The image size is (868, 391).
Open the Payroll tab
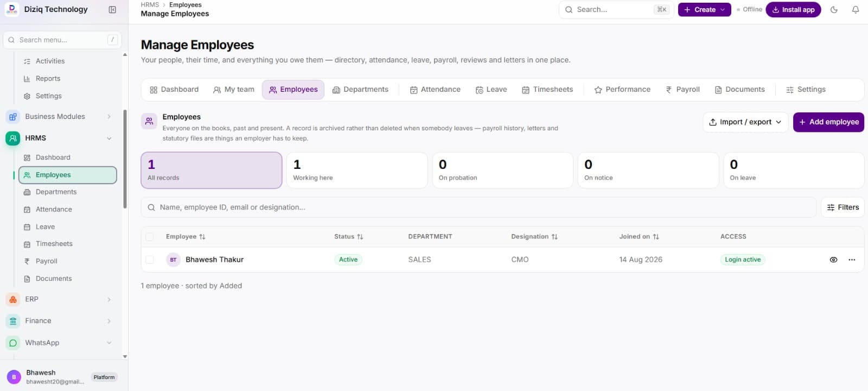pyautogui.click(x=682, y=90)
